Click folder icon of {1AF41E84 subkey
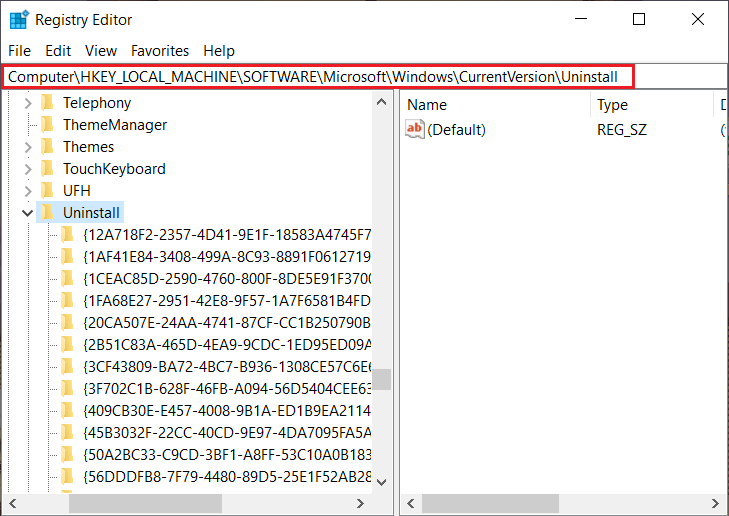The height and width of the screenshot is (516, 729). pyautogui.click(x=67, y=256)
